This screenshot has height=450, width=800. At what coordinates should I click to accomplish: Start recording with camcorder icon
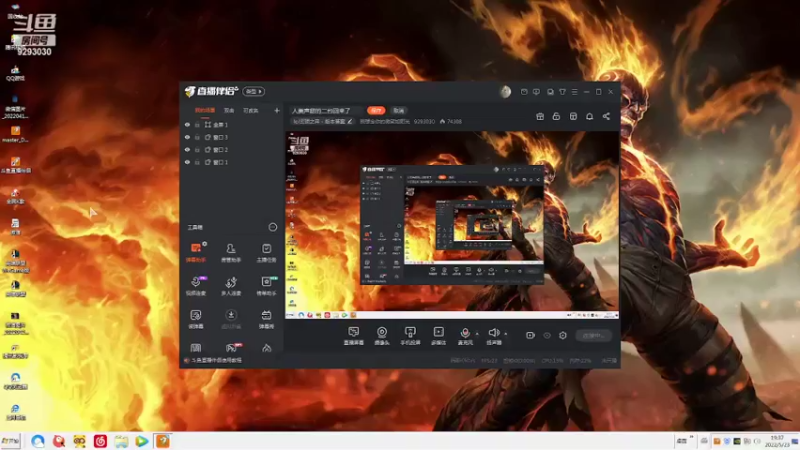point(530,335)
